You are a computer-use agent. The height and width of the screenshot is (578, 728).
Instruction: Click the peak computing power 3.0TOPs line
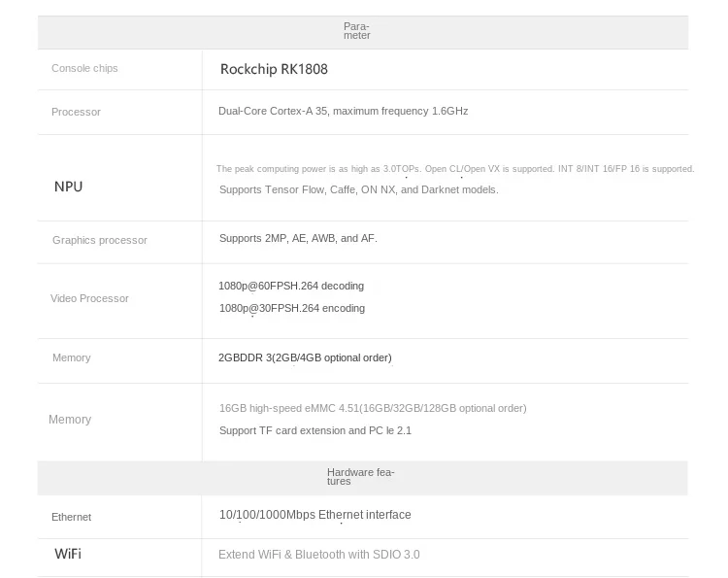(454, 169)
